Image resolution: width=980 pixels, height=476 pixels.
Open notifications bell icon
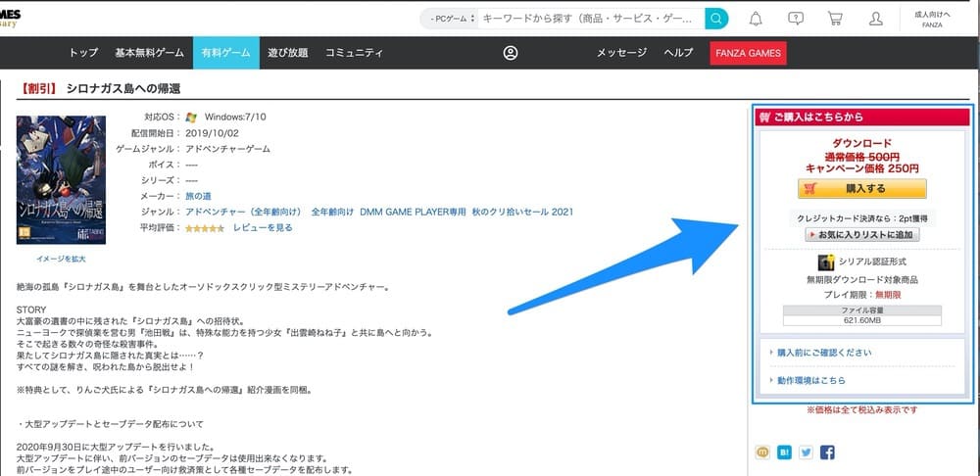(x=756, y=19)
